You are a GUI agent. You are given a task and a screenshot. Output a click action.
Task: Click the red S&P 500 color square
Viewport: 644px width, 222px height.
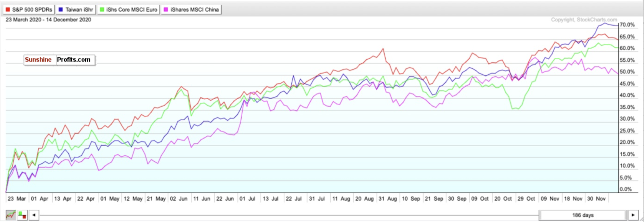pyautogui.click(x=8, y=10)
